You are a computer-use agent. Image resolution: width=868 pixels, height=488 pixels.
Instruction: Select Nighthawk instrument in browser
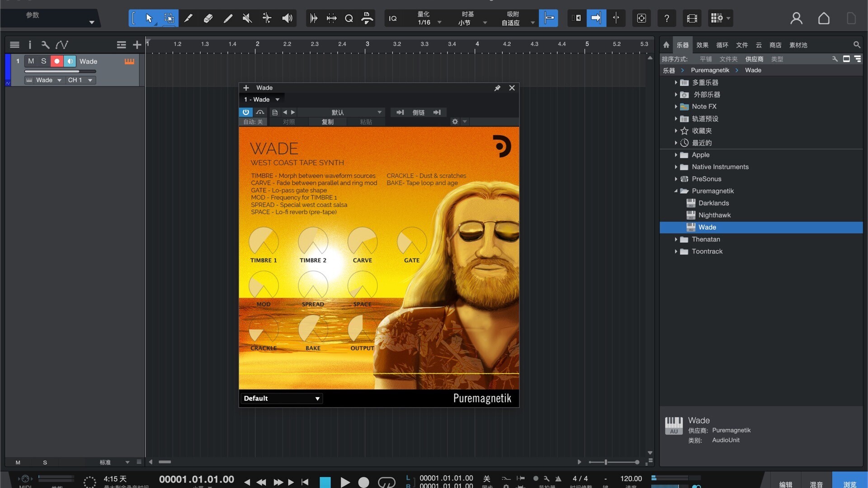pyautogui.click(x=714, y=215)
